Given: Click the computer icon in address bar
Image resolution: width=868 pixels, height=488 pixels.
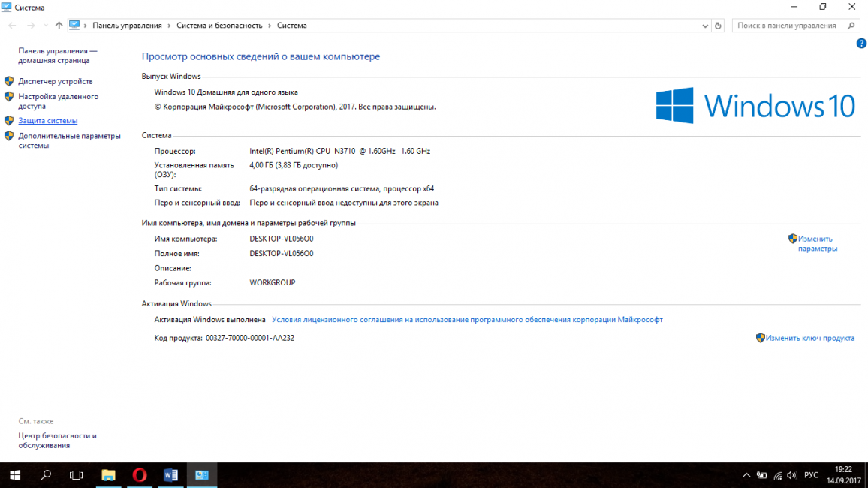Looking at the screenshot, I should pos(74,25).
